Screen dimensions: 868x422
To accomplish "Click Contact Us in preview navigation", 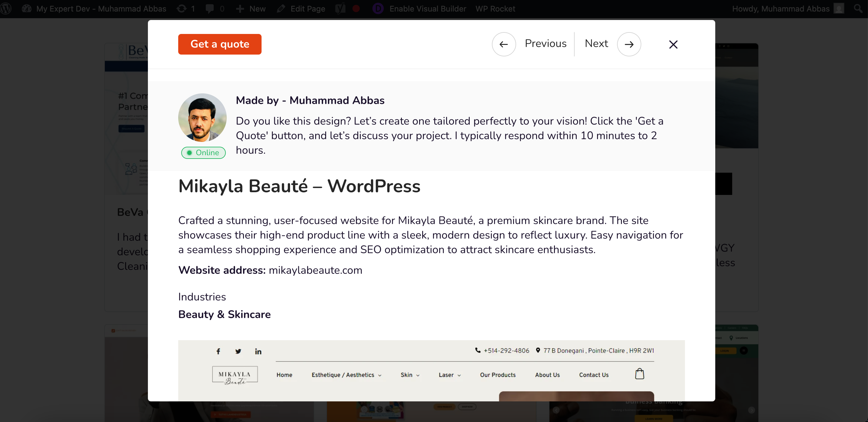I will (594, 375).
